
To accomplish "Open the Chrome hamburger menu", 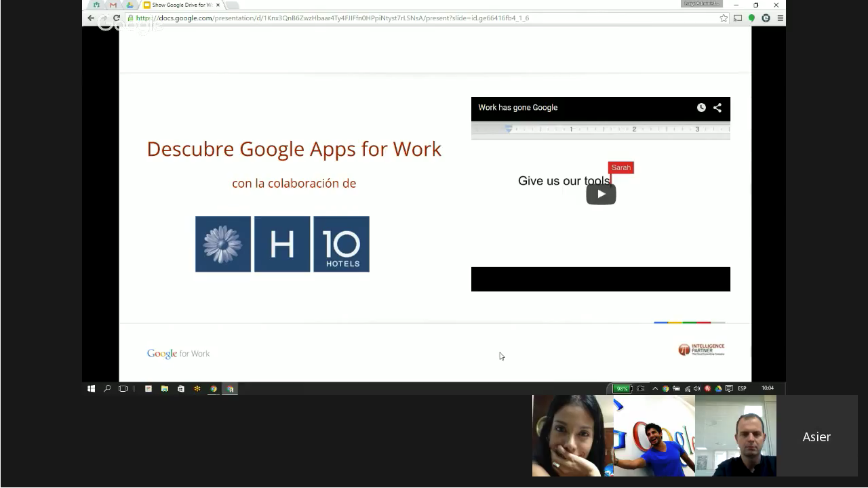I will click(781, 18).
